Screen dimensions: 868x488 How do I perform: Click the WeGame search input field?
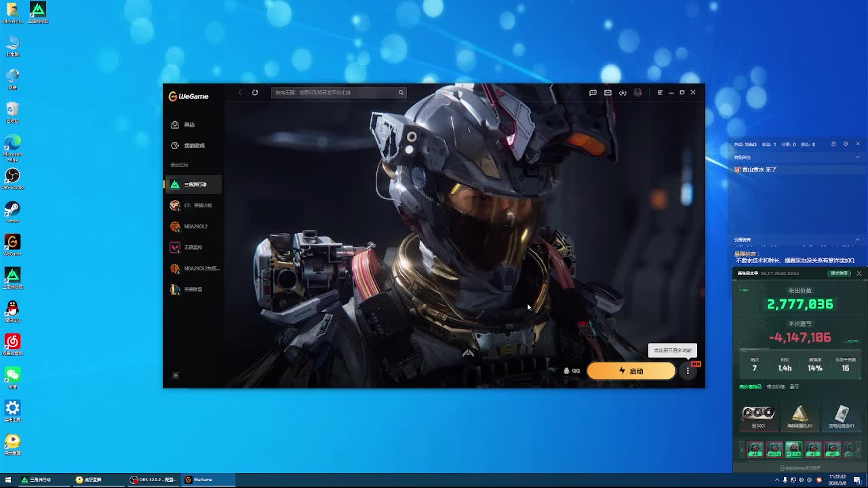[336, 92]
